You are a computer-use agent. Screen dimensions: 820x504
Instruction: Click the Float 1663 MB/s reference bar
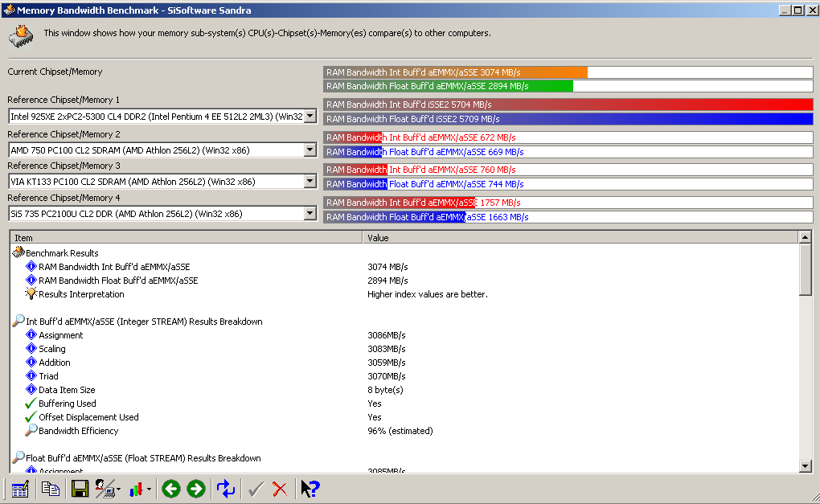[x=568, y=217]
